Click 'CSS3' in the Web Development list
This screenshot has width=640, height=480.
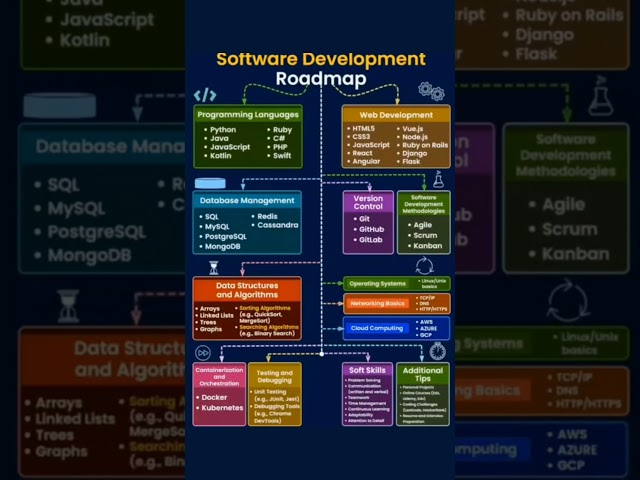(x=361, y=136)
